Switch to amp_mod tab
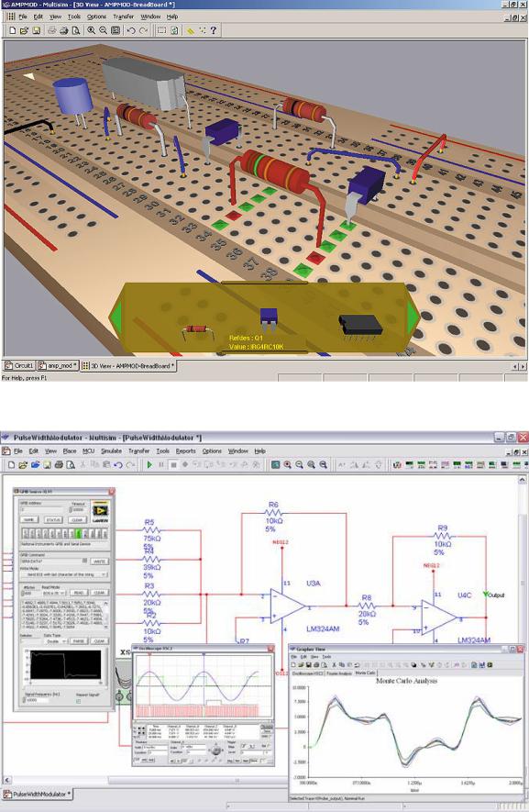529x812 pixels. click(x=58, y=365)
